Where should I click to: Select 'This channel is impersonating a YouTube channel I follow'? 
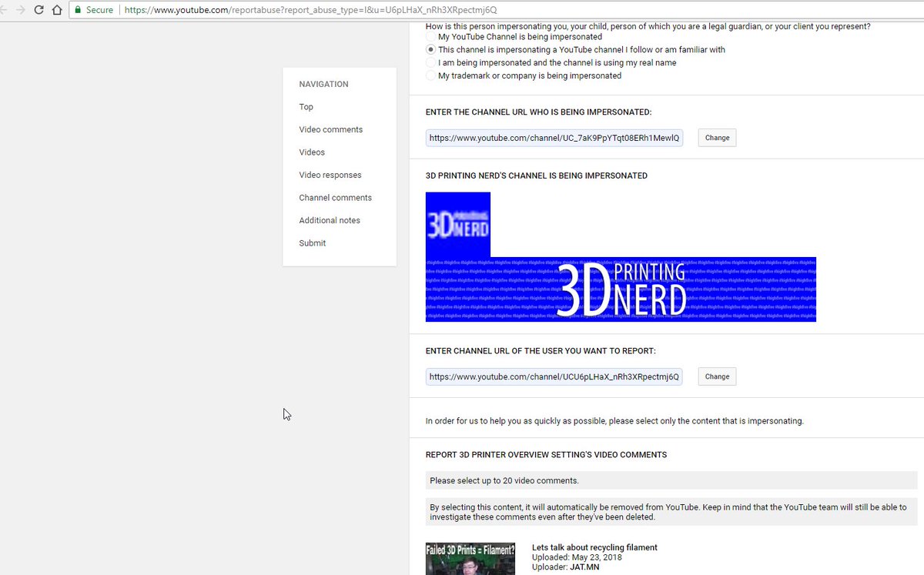pos(431,49)
